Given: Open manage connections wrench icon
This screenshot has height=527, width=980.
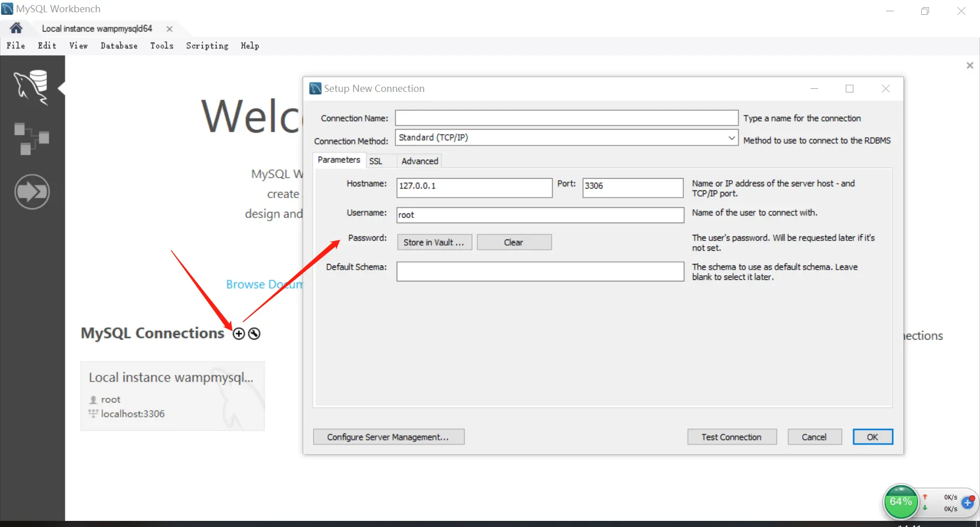Looking at the screenshot, I should point(254,333).
